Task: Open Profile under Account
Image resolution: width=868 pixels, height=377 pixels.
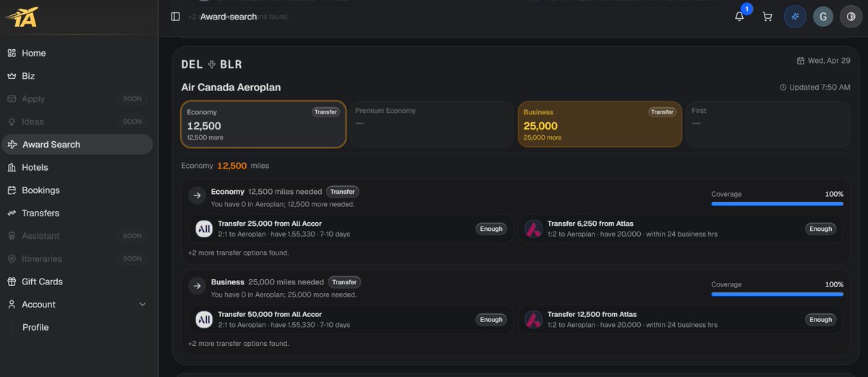Action: (x=35, y=328)
